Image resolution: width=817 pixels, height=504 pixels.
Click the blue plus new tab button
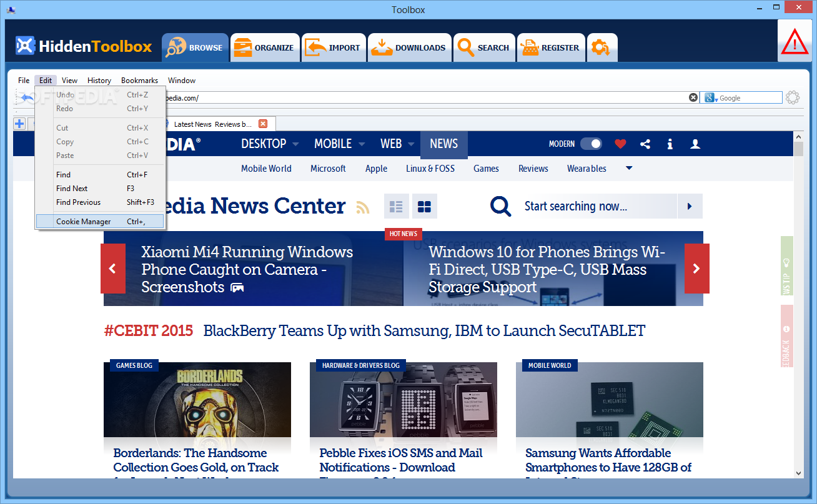pos(19,124)
